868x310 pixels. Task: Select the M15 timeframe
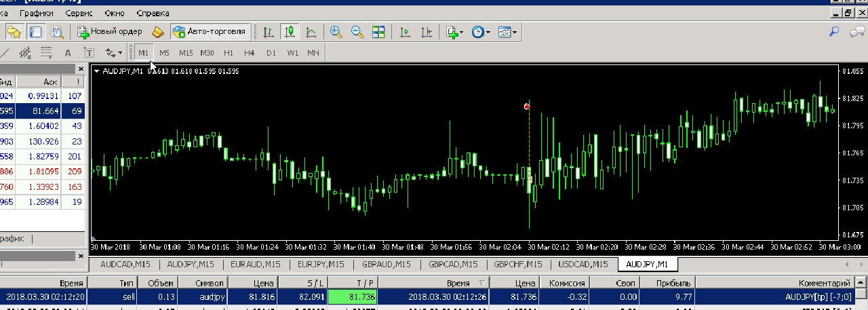click(x=186, y=52)
